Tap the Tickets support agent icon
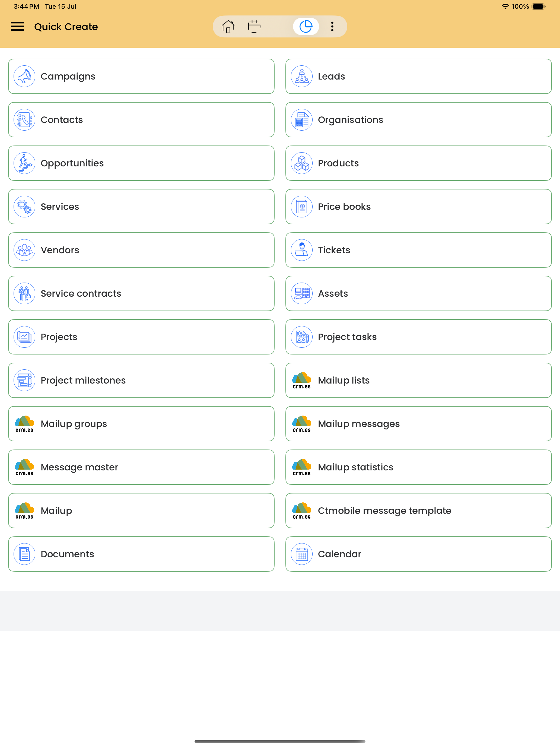 point(301,250)
